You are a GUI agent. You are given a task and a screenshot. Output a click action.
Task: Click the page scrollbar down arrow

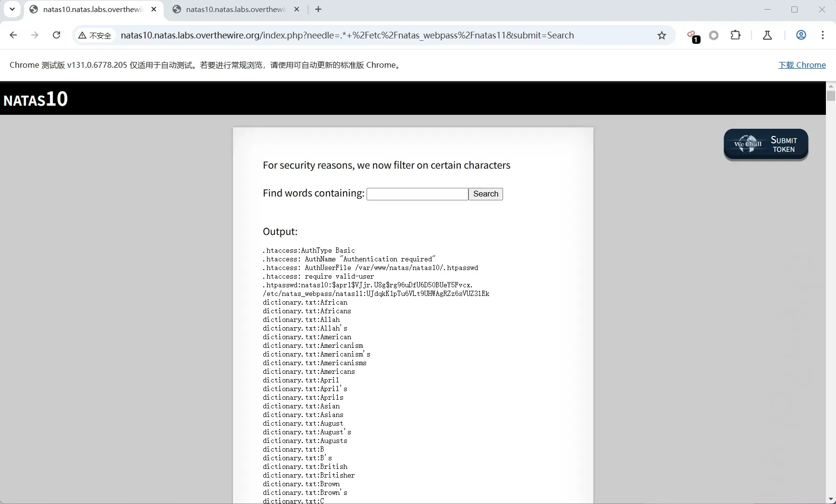tap(831, 499)
